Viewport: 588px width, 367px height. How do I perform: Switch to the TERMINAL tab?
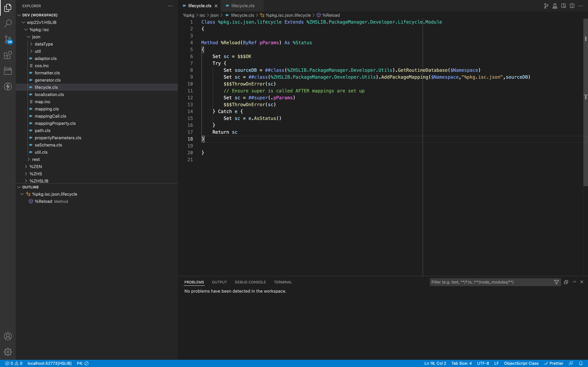[x=283, y=282]
